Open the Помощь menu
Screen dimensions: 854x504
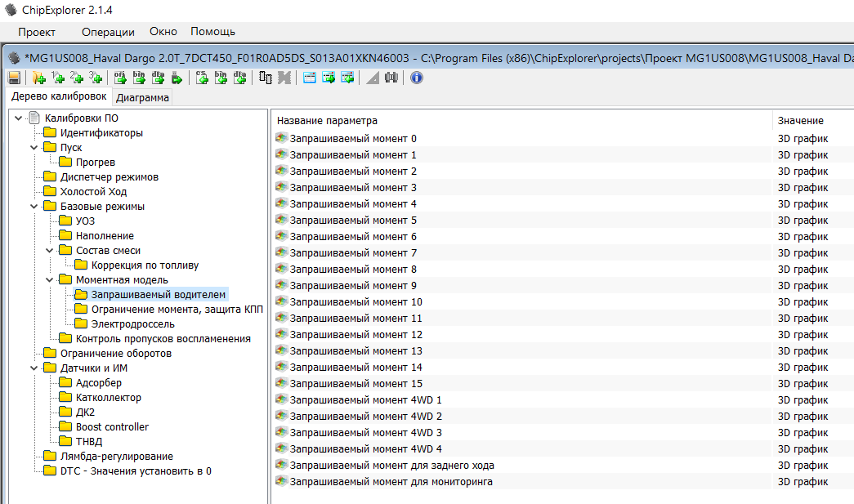click(x=212, y=32)
